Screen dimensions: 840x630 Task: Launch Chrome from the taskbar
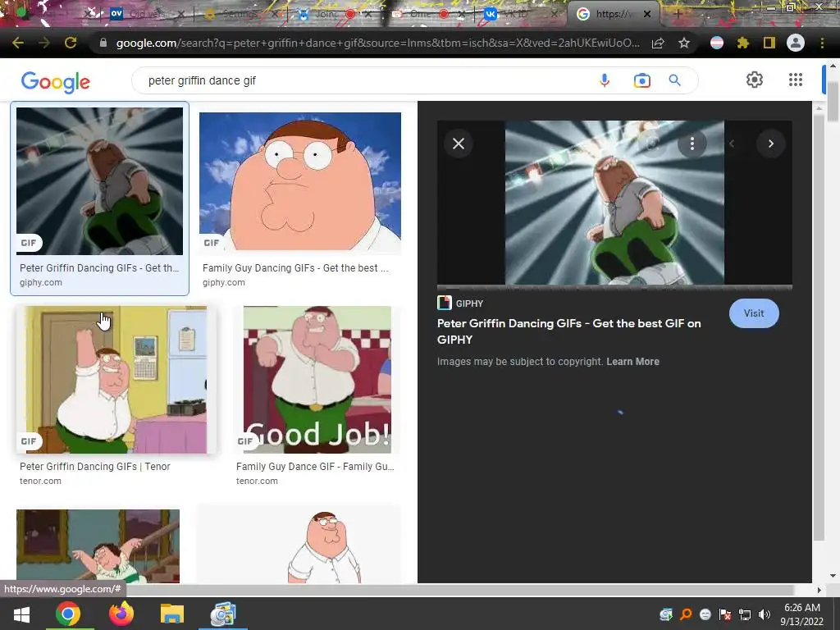coord(68,614)
